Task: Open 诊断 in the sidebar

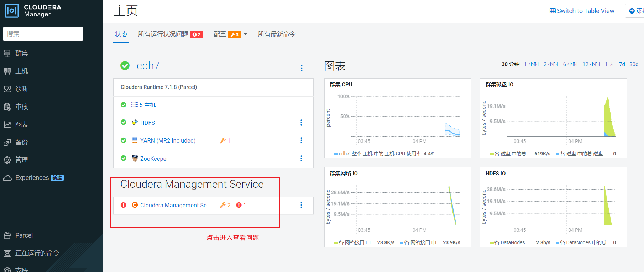Action: click(21, 89)
